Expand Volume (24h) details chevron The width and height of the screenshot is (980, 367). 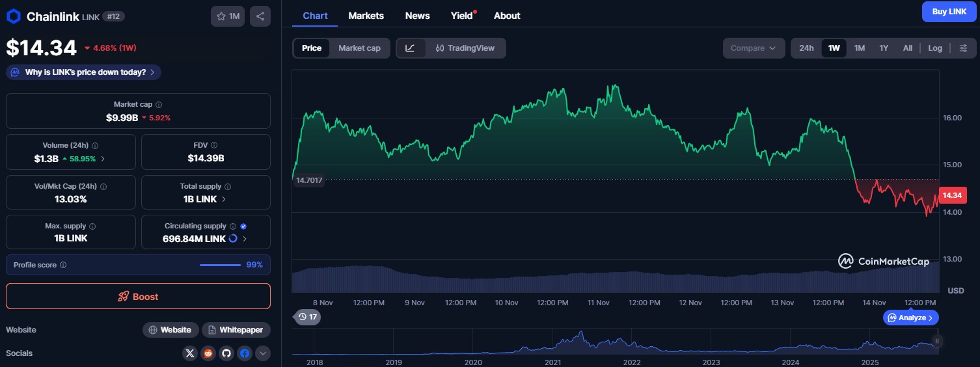pyautogui.click(x=103, y=159)
